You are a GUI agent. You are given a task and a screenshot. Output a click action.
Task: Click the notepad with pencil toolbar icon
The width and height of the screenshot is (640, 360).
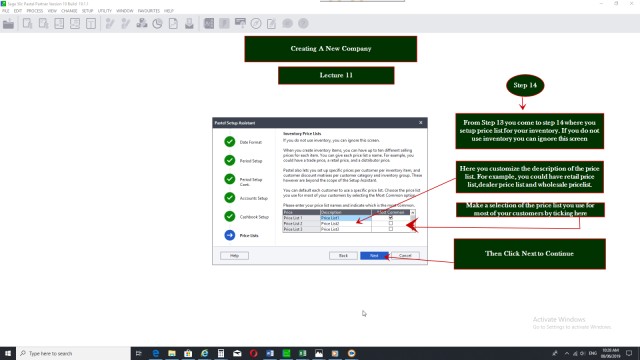(271, 24)
